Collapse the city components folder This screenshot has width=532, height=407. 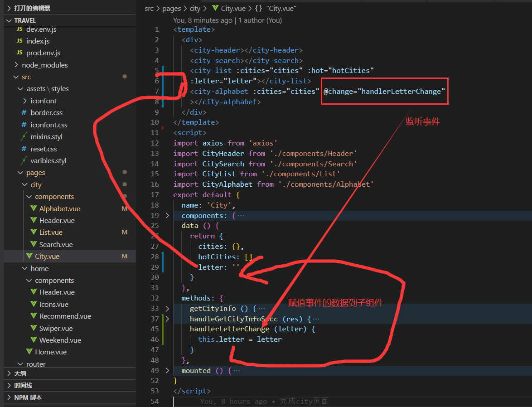click(29, 197)
